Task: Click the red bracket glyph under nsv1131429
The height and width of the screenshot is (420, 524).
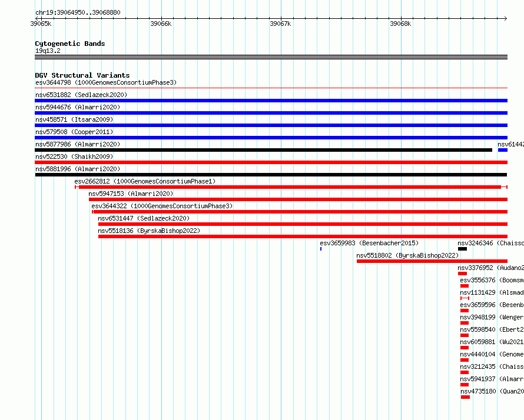Action: coord(465,298)
